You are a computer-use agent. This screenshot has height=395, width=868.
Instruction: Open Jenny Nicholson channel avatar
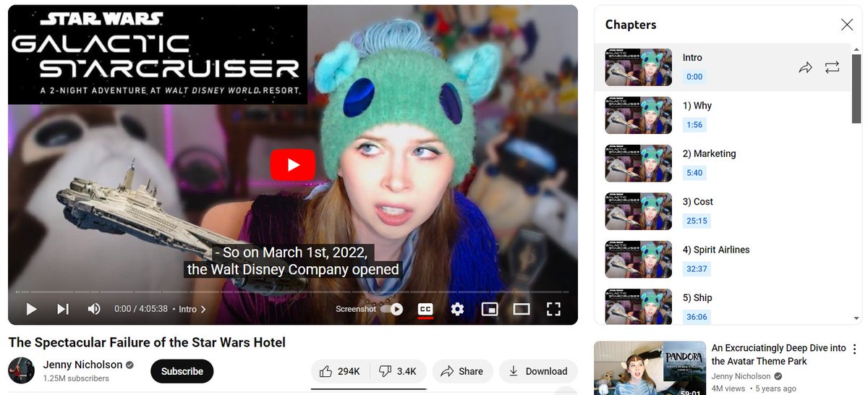[22, 370]
